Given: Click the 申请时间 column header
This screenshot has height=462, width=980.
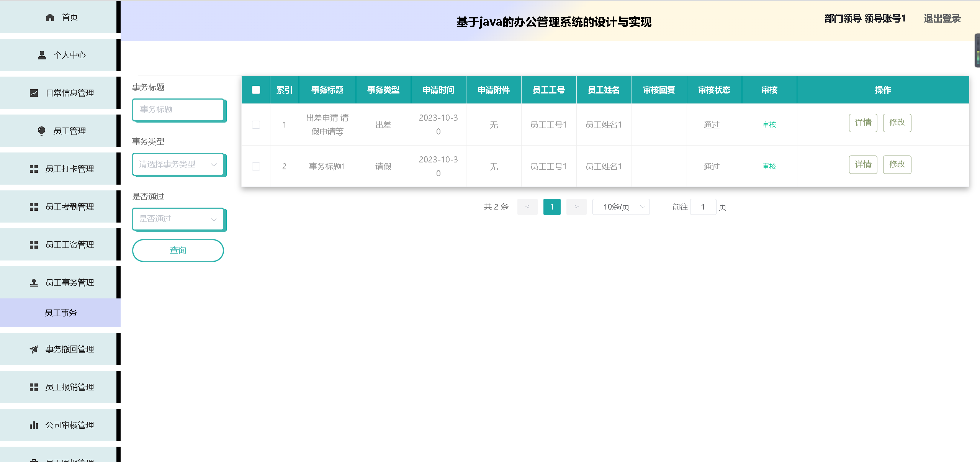Looking at the screenshot, I should click(438, 90).
